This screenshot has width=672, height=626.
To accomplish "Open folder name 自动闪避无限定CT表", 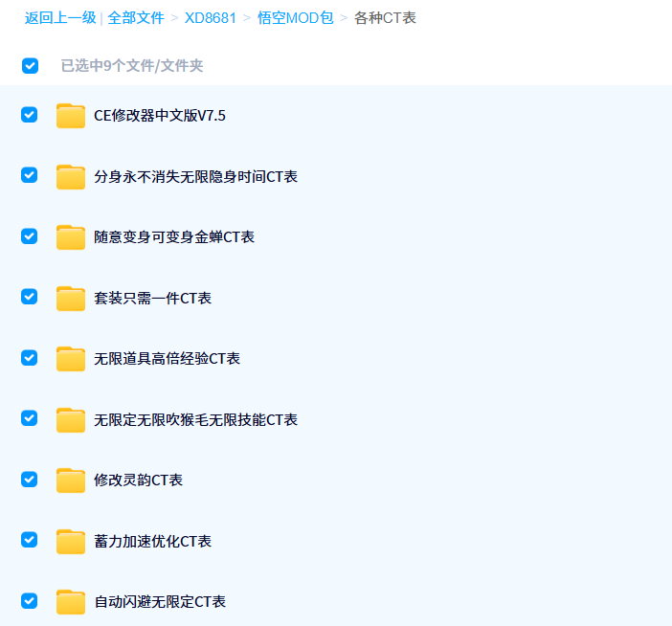I will 160,602.
